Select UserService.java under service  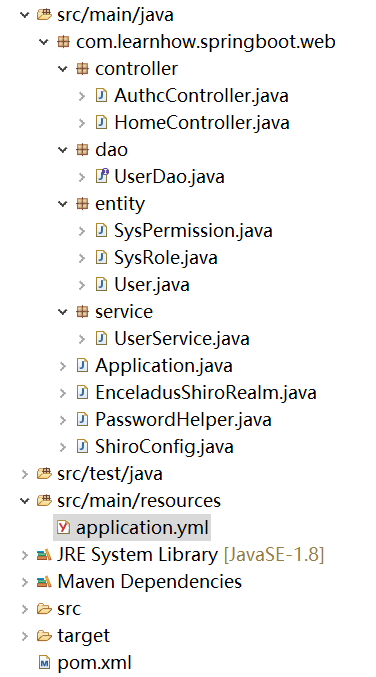pyautogui.click(x=182, y=338)
